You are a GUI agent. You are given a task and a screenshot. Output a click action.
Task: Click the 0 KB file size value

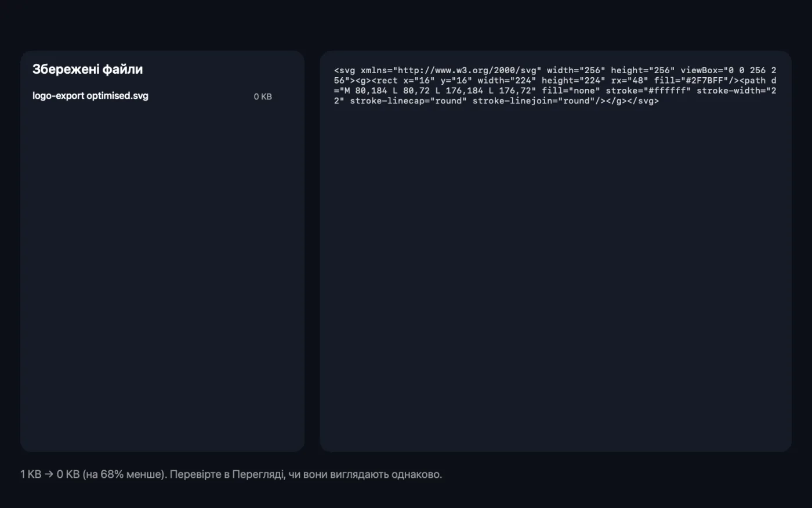(263, 97)
